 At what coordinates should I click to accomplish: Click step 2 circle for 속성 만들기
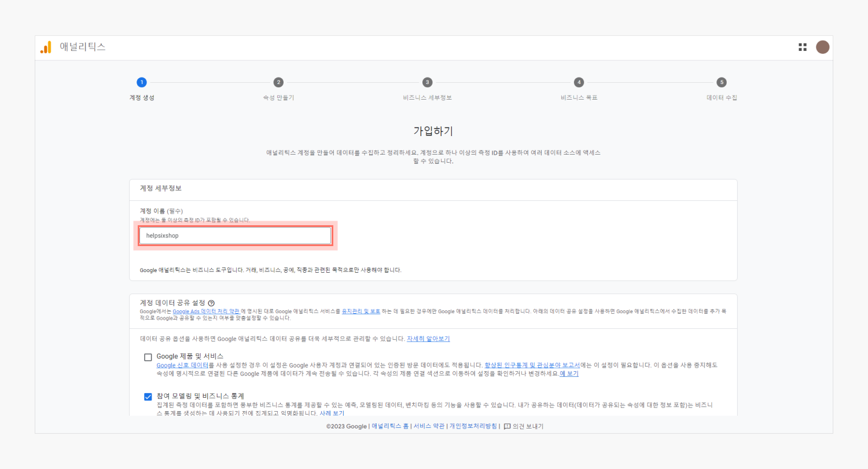[x=278, y=82]
